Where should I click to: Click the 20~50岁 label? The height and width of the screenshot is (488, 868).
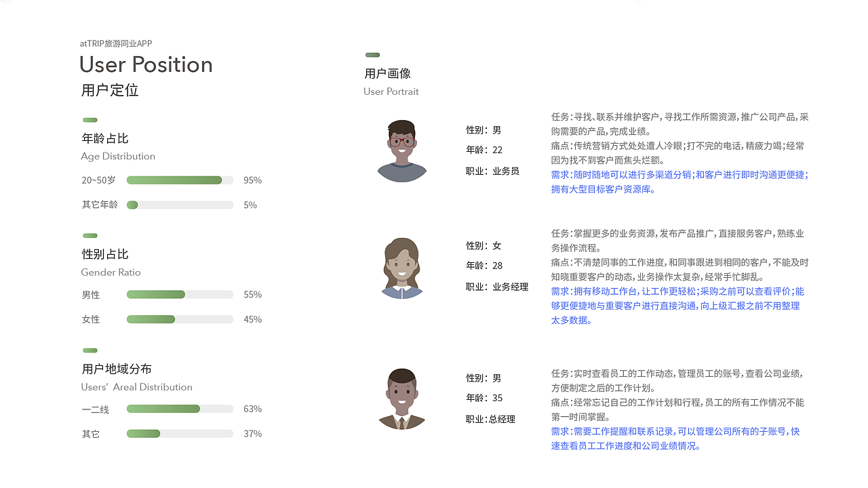pos(99,180)
